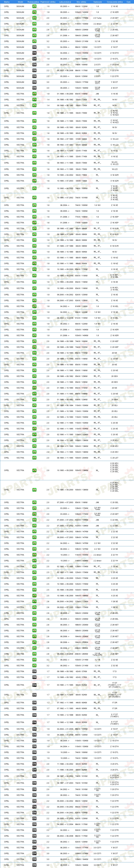
Task: Select the engine code cell 'Z 18 XER'
Action: click(x=114, y=12)
